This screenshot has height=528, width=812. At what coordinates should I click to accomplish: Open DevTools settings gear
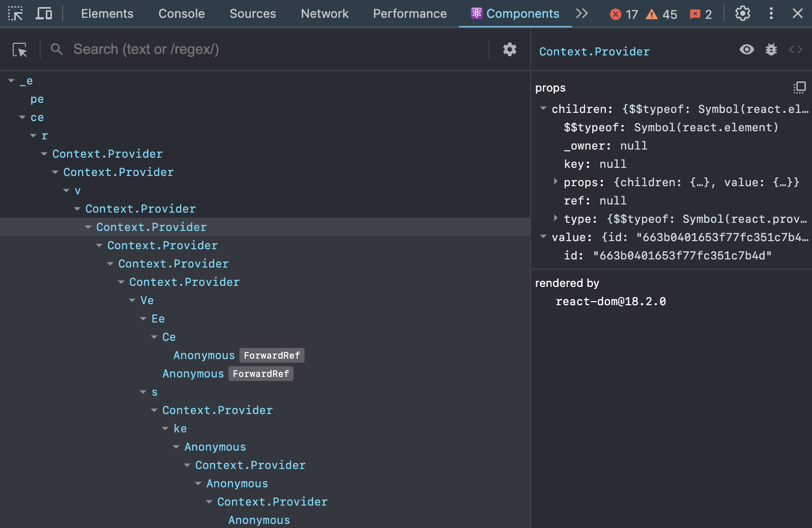[743, 13]
